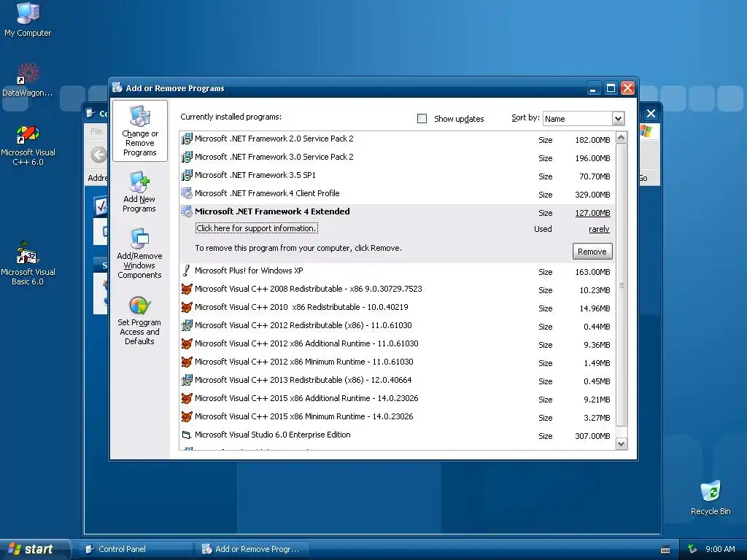This screenshot has width=747, height=560.
Task: Close the Control Panel background window
Action: click(651, 113)
